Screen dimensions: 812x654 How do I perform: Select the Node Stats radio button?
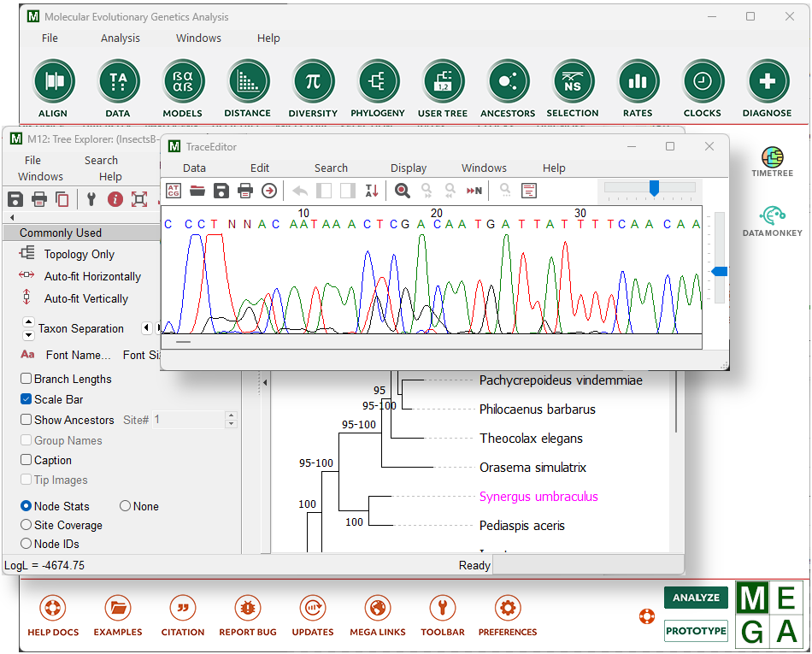[26, 506]
